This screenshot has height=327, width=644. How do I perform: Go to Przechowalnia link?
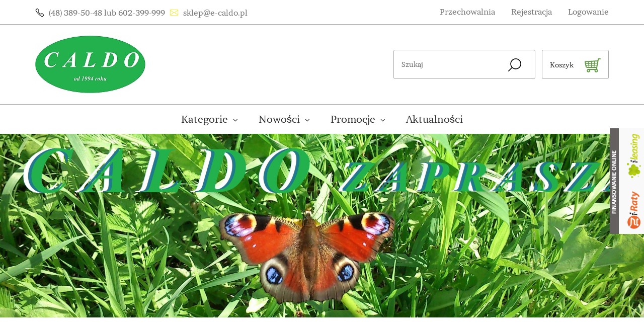pyautogui.click(x=467, y=12)
